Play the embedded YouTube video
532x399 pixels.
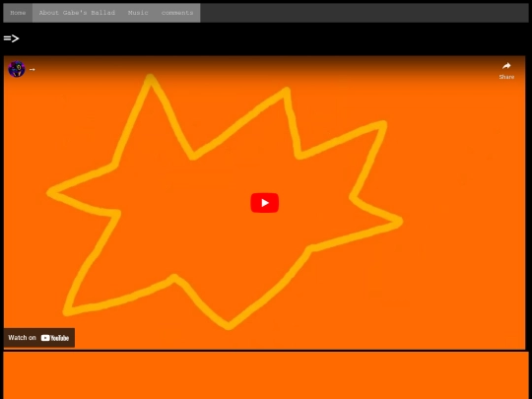click(x=265, y=203)
